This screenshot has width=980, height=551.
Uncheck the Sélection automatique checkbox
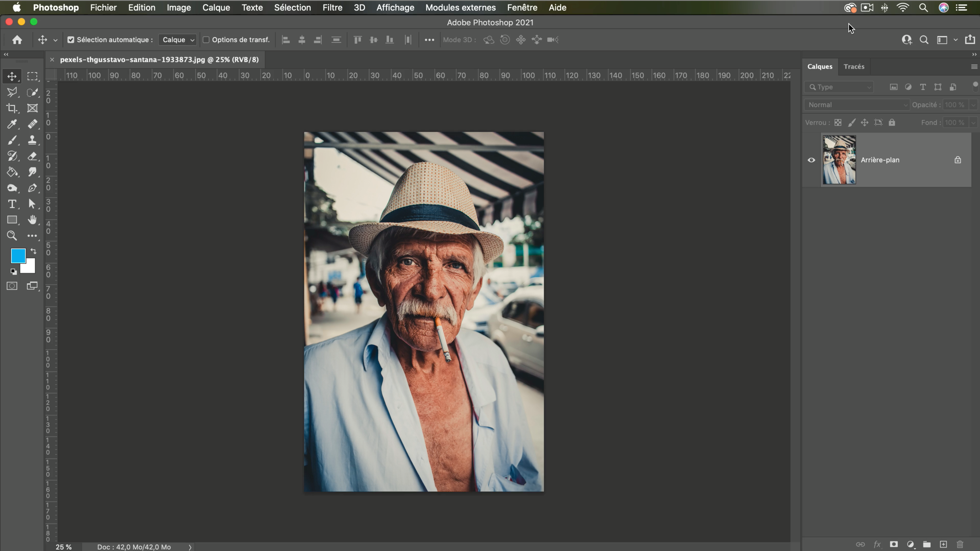point(71,39)
